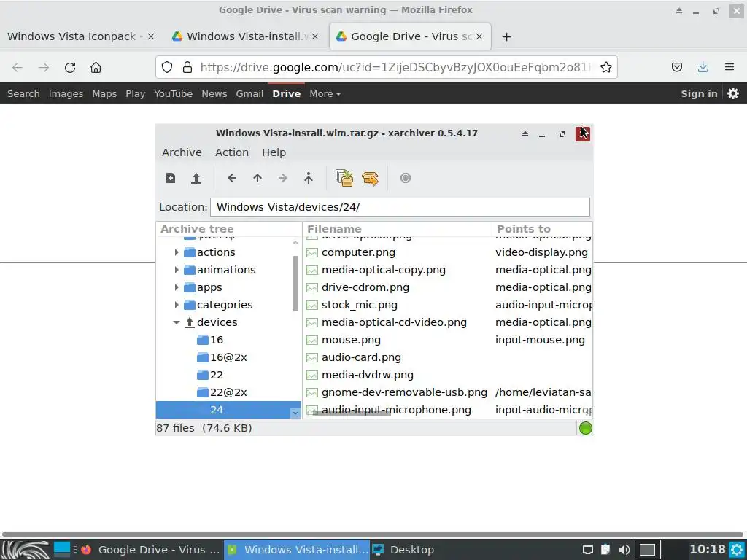Click the green status indicator in xarchiver

tap(586, 428)
